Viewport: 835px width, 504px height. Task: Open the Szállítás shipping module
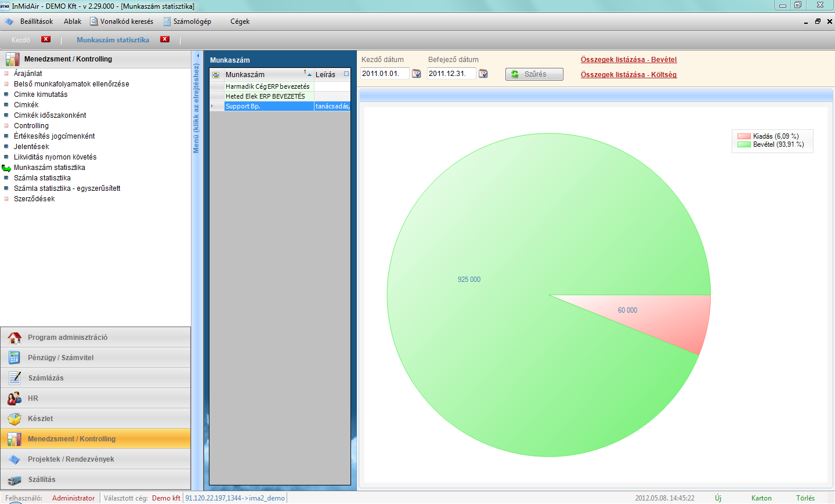click(x=96, y=480)
